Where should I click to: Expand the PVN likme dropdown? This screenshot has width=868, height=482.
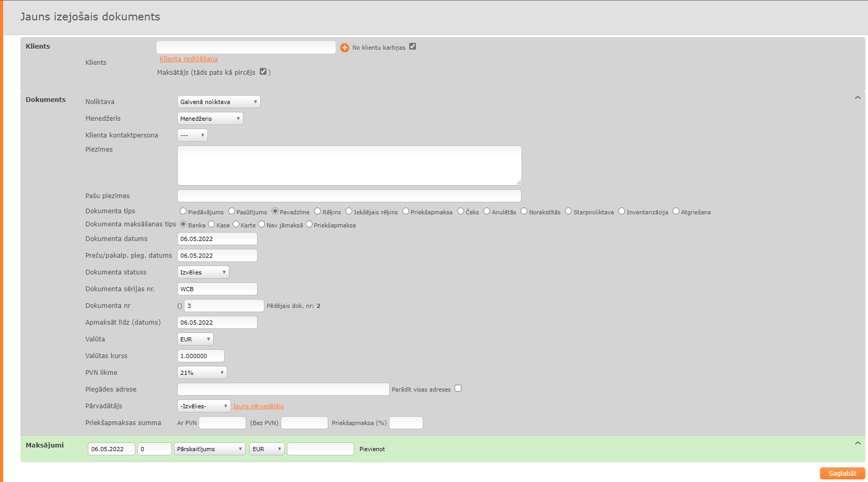coord(202,373)
